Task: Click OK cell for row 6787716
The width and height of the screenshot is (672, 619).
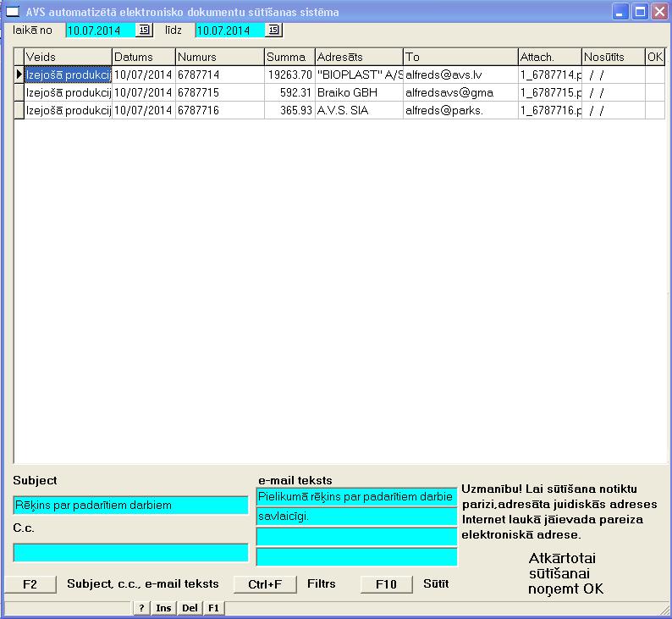Action: (655, 111)
